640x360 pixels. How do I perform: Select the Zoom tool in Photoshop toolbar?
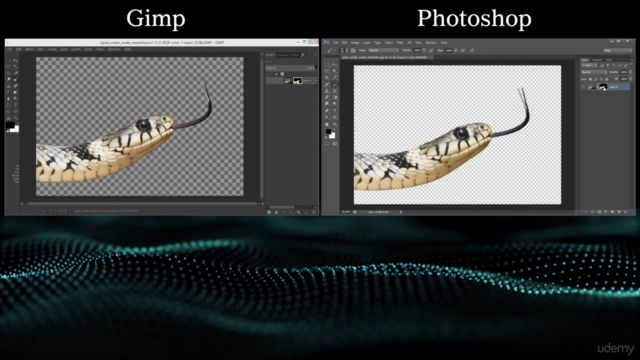click(x=335, y=124)
